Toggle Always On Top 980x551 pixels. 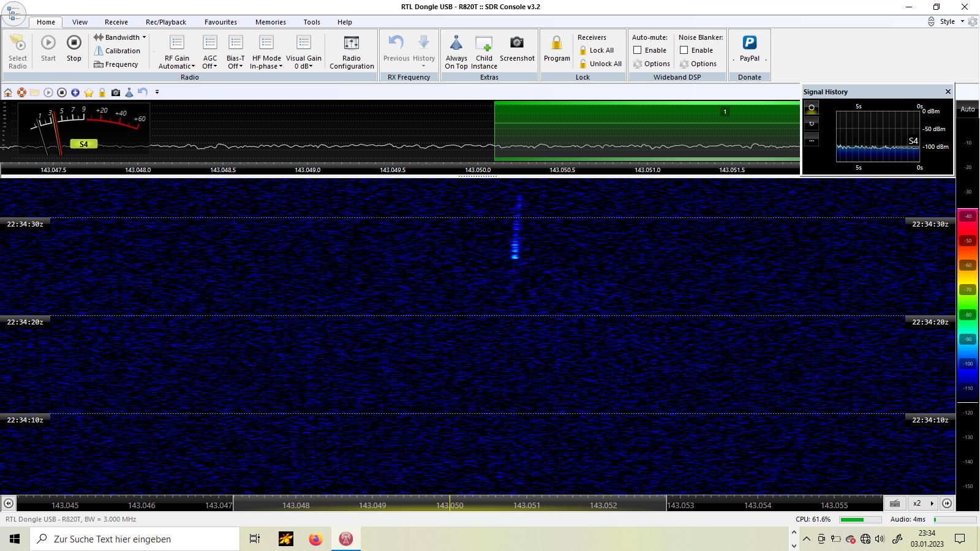point(456,51)
